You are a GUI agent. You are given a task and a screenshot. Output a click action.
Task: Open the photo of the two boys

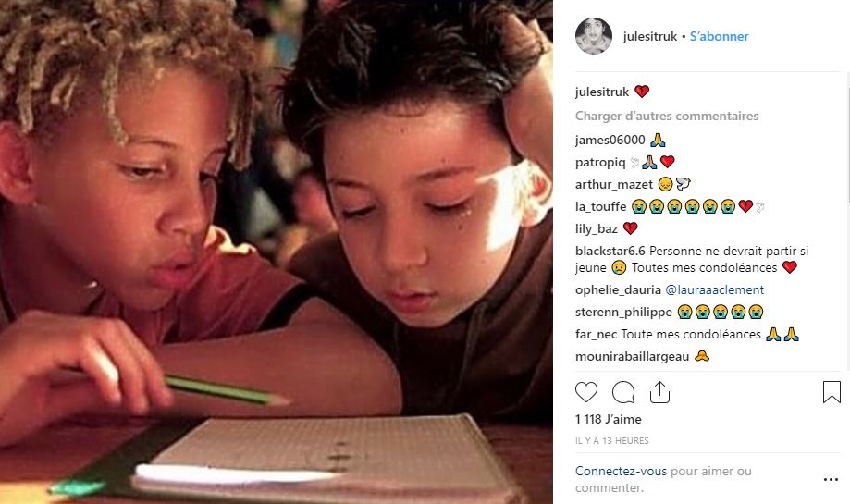pyautogui.click(x=277, y=252)
